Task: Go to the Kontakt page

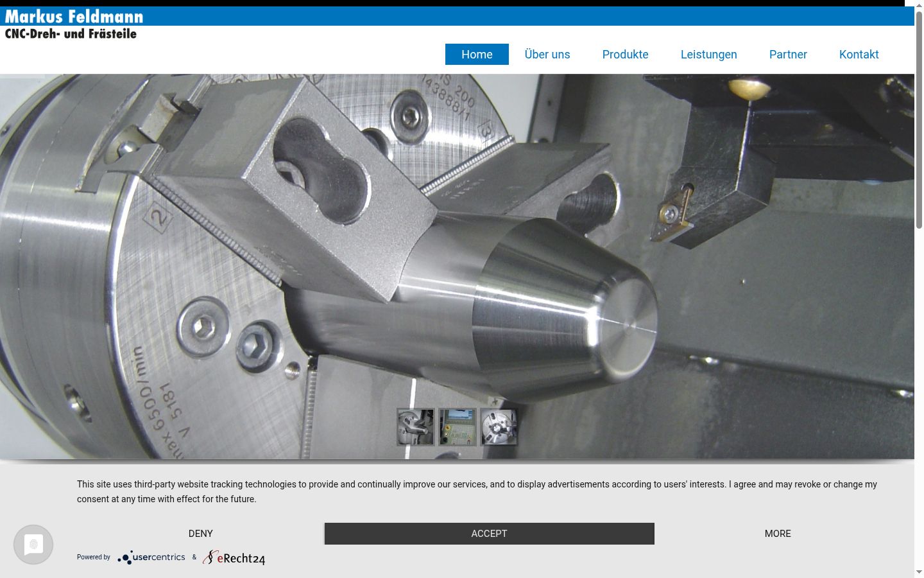Action: 859,55
